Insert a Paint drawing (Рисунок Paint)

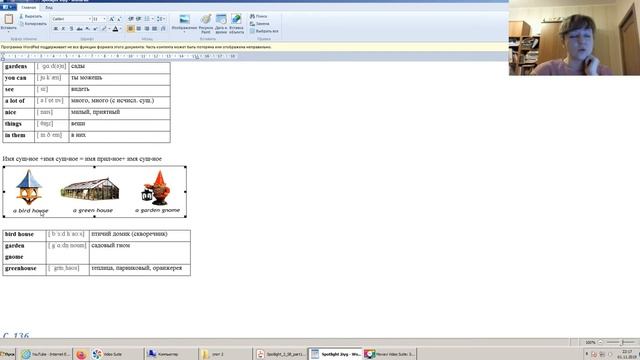click(x=206, y=24)
